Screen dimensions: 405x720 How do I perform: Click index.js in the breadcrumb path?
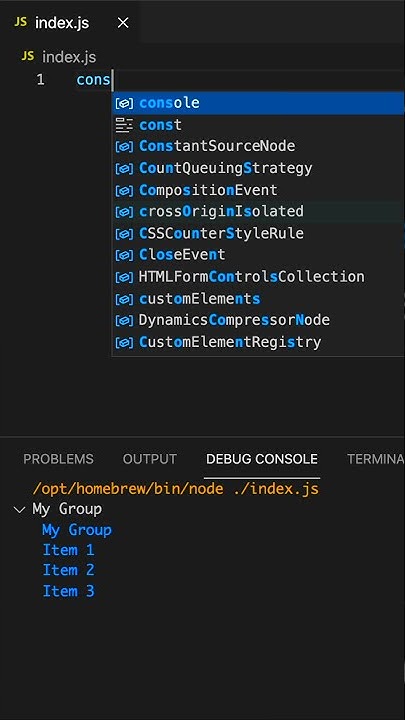click(69, 57)
